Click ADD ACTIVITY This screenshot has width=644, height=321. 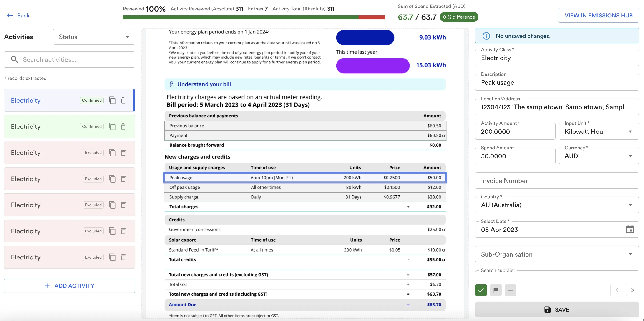pyautogui.click(x=70, y=286)
